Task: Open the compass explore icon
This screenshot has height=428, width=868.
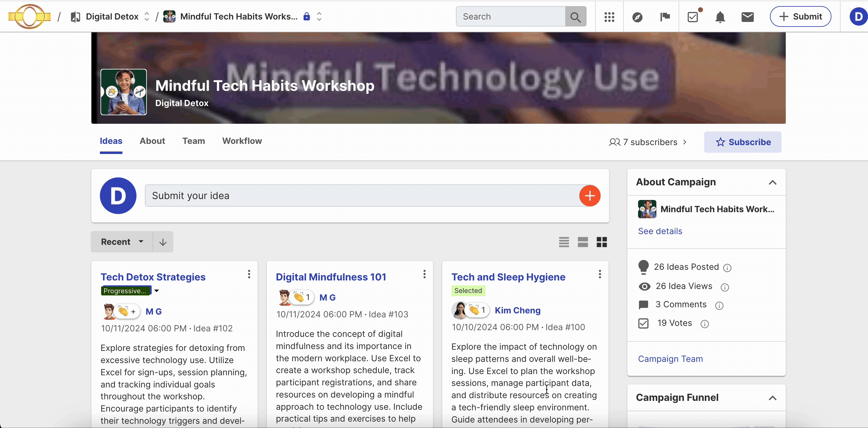Action: click(x=637, y=16)
